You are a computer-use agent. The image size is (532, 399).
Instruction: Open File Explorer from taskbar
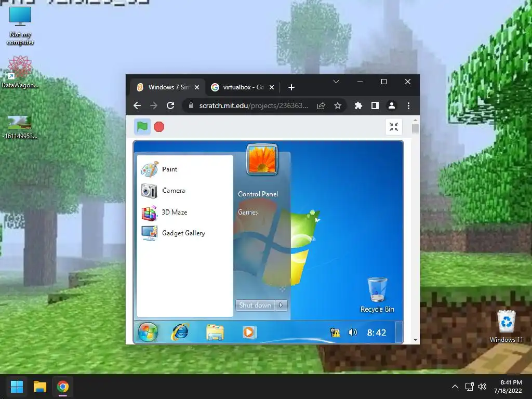[x=39, y=387]
